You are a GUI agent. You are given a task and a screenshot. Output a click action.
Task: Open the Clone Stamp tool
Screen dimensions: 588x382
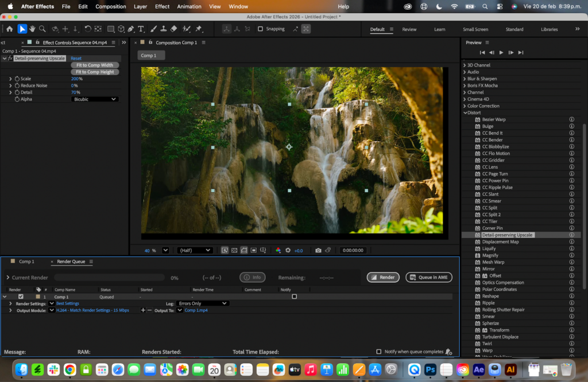163,29
